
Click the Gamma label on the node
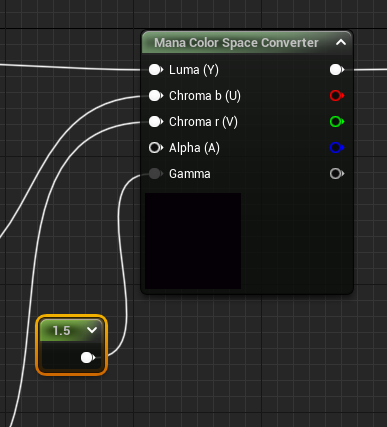pyautogui.click(x=190, y=174)
